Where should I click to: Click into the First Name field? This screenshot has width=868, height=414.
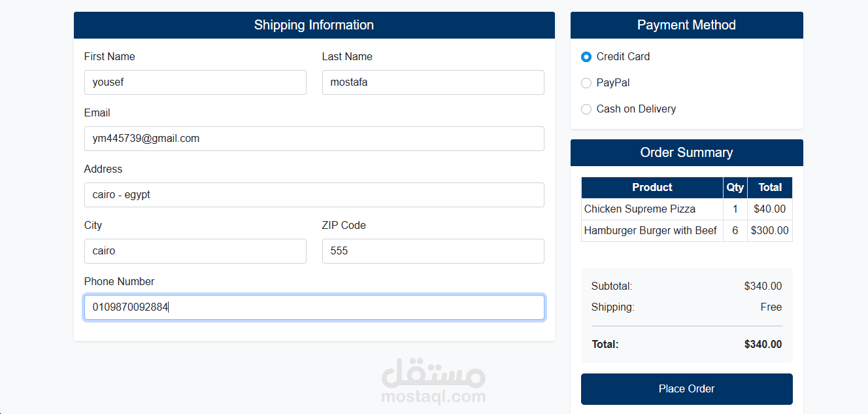tap(195, 82)
